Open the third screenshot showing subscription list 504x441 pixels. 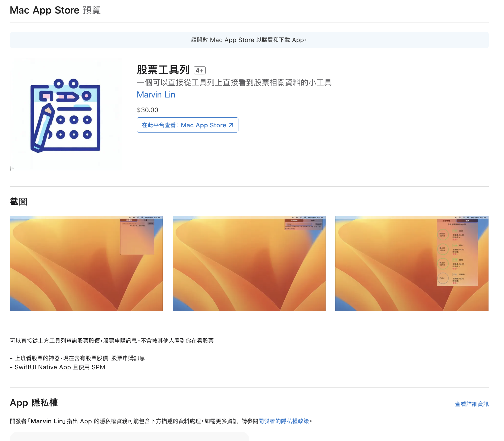click(412, 263)
